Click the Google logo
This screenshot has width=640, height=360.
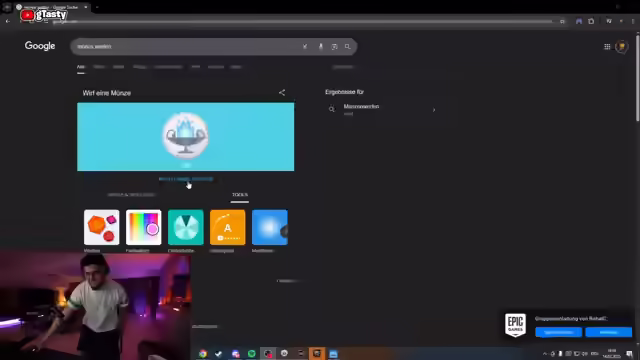click(x=40, y=46)
